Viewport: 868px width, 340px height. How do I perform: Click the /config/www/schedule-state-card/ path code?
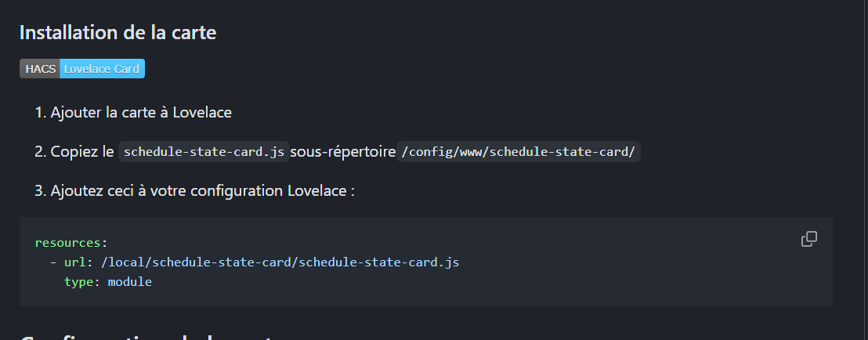point(518,151)
